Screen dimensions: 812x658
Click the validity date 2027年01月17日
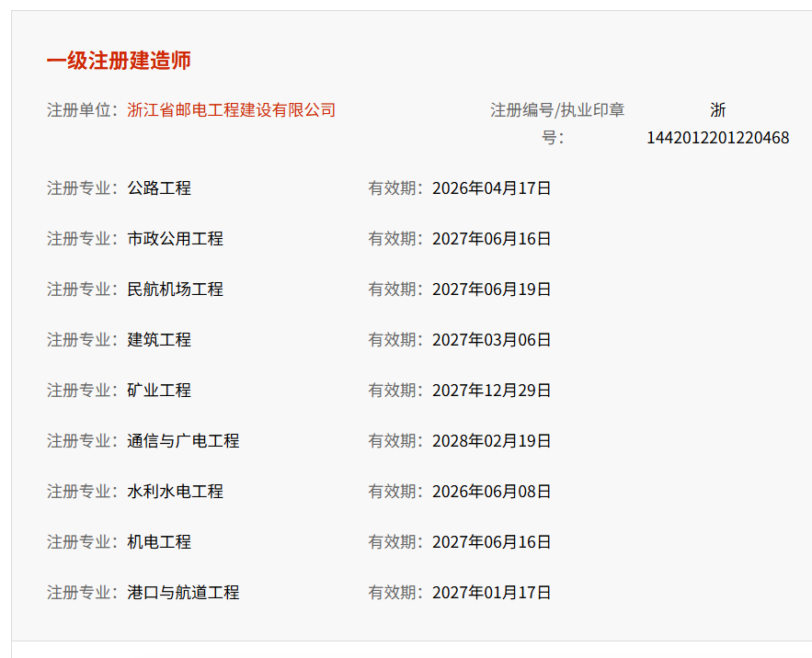pyautogui.click(x=491, y=593)
